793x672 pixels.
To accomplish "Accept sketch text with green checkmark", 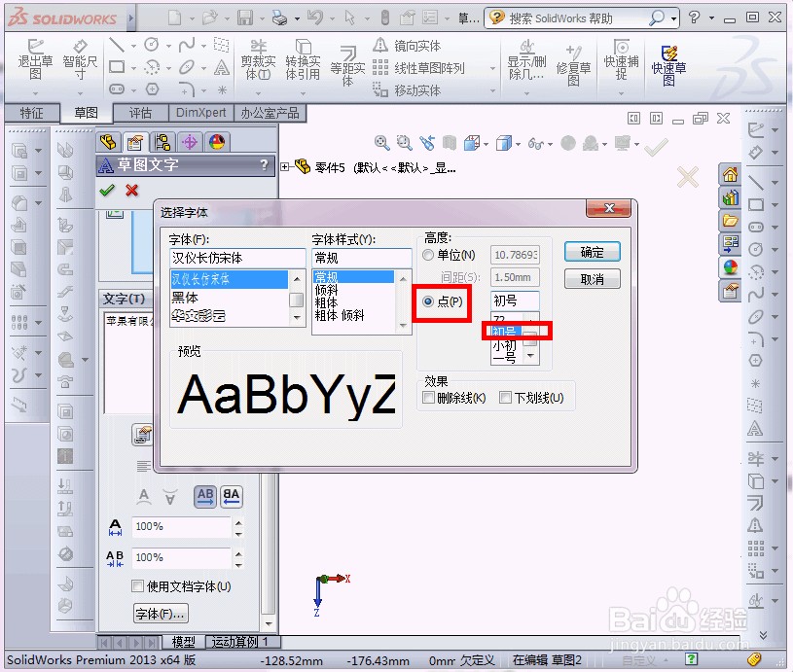I will [x=107, y=190].
